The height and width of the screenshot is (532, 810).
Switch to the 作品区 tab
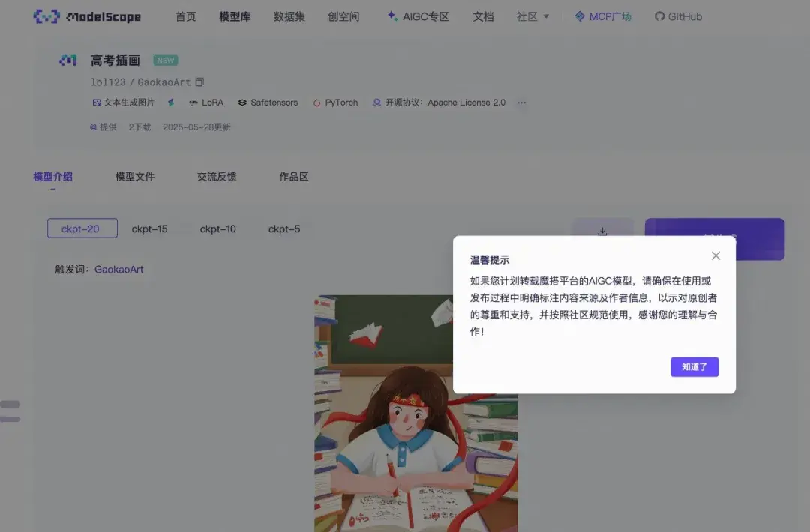coord(292,176)
